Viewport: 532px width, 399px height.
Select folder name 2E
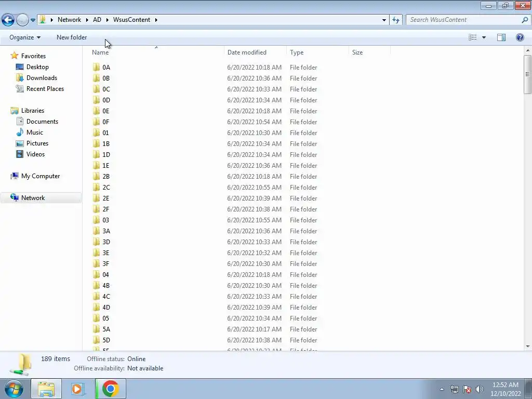(106, 198)
